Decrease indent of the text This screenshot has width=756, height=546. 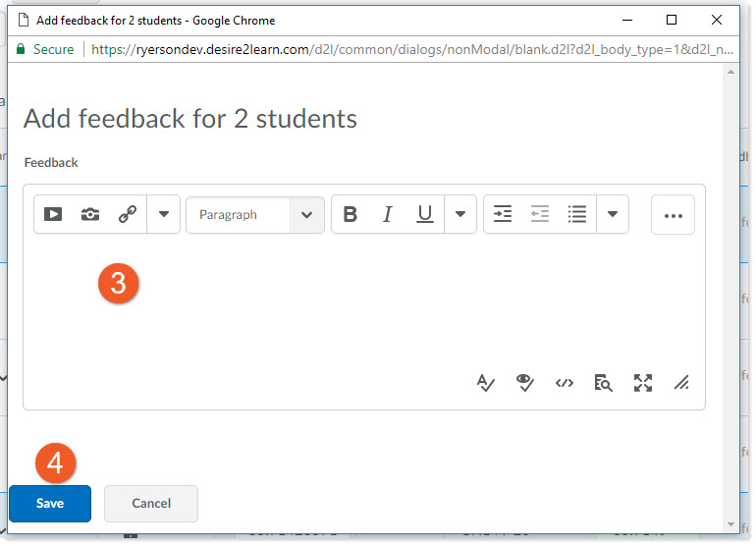coord(540,214)
